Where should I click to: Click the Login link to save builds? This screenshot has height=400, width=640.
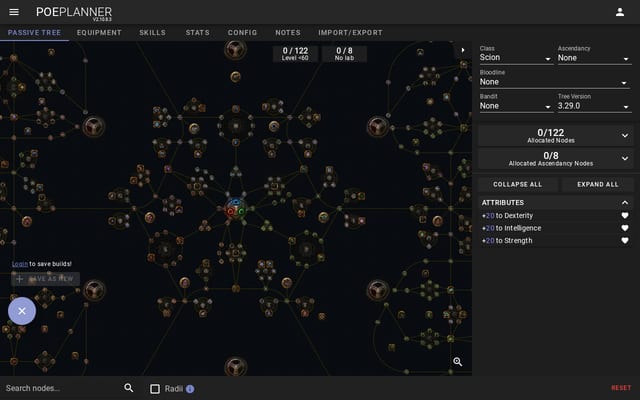click(x=20, y=264)
